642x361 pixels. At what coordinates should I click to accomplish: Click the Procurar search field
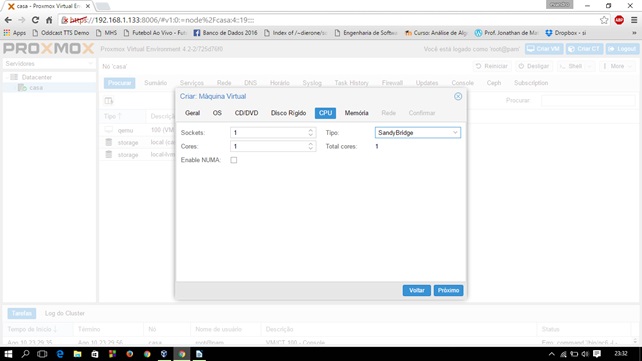588,100
